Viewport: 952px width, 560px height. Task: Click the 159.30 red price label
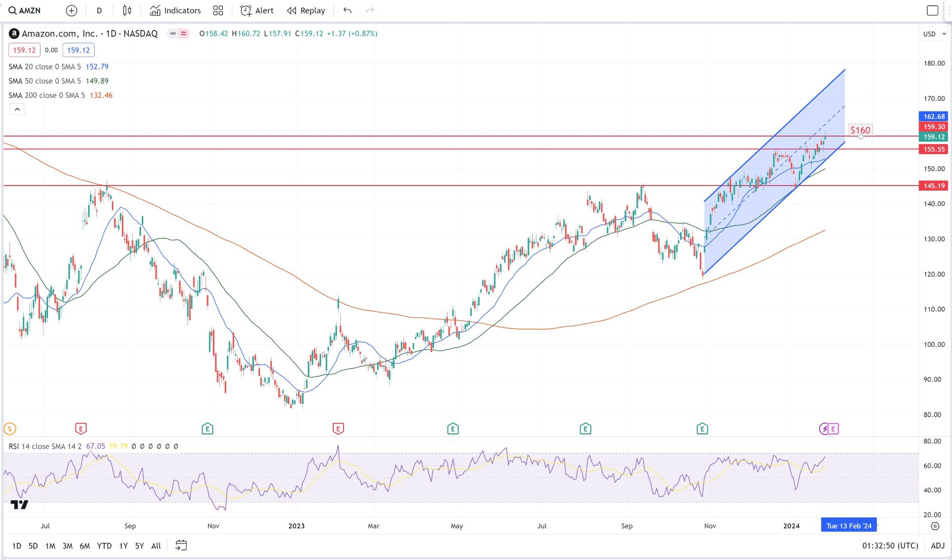point(933,127)
